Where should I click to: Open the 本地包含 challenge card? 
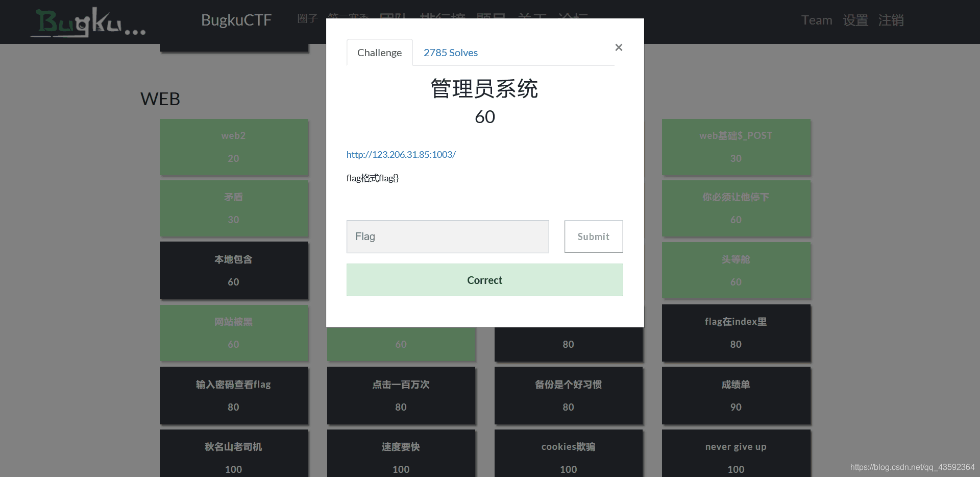pyautogui.click(x=234, y=270)
